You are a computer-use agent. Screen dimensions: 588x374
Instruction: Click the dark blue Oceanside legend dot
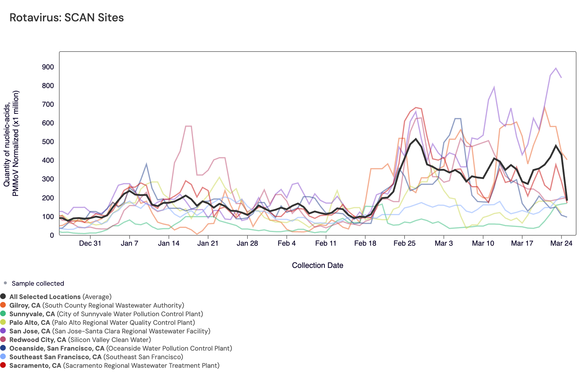click(x=3, y=348)
